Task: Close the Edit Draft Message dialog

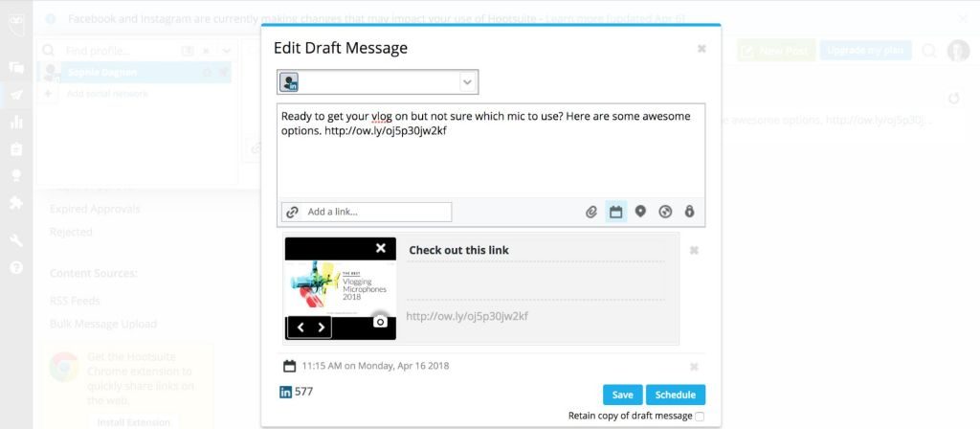Action: (702, 49)
